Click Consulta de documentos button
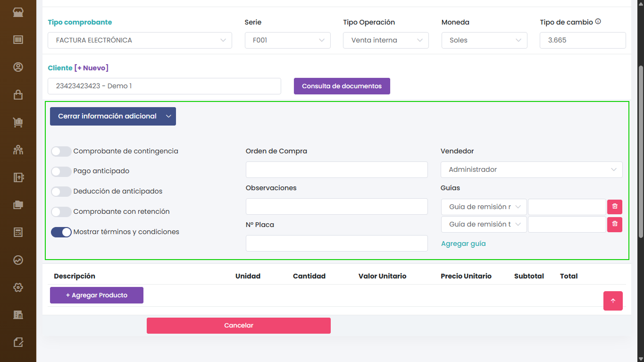This screenshot has height=362, width=644. (342, 86)
